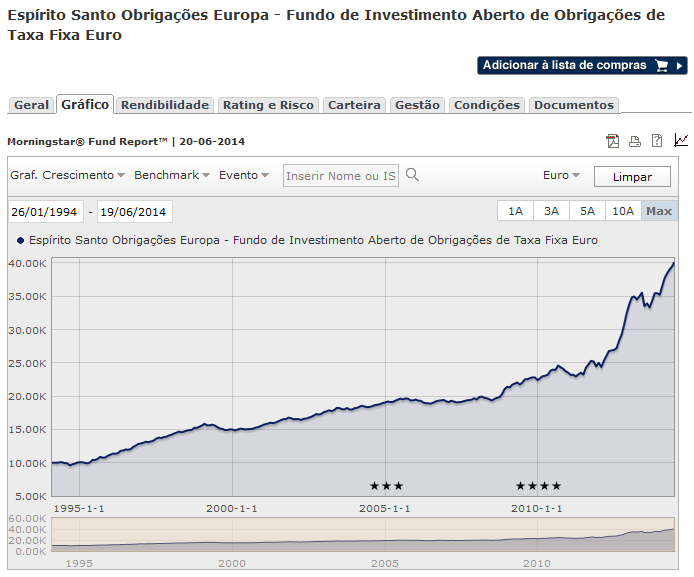Open the Euro currency dropdown
The height and width of the screenshot is (577, 694).
coord(561,175)
